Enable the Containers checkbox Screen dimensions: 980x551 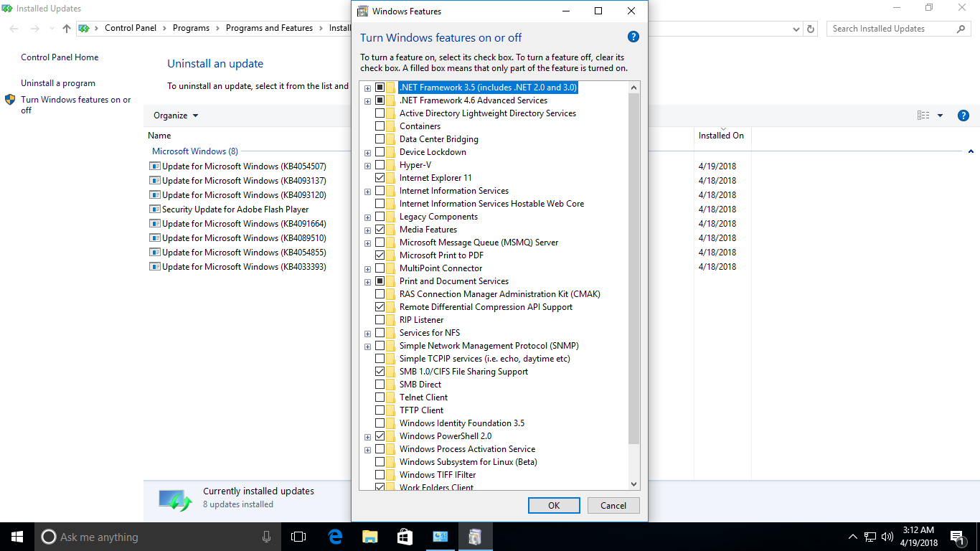(380, 126)
